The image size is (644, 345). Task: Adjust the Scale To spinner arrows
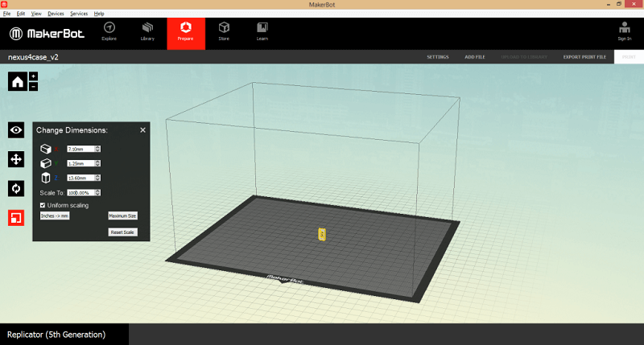(97, 192)
